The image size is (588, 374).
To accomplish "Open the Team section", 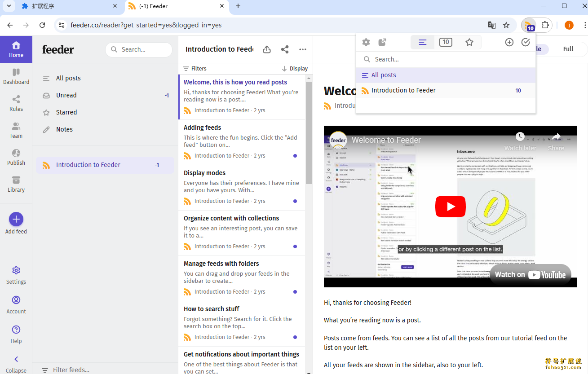I will coord(16,130).
